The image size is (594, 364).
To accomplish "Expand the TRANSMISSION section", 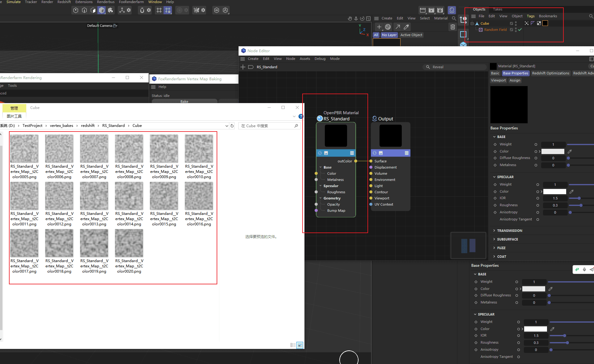I will click(509, 231).
